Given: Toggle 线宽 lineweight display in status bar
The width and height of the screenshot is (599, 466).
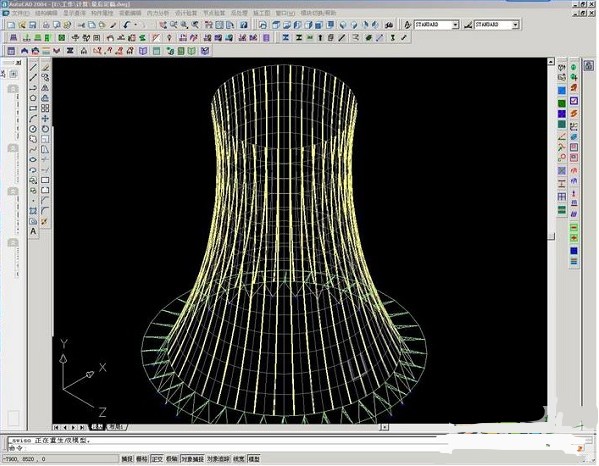Looking at the screenshot, I should (239, 459).
